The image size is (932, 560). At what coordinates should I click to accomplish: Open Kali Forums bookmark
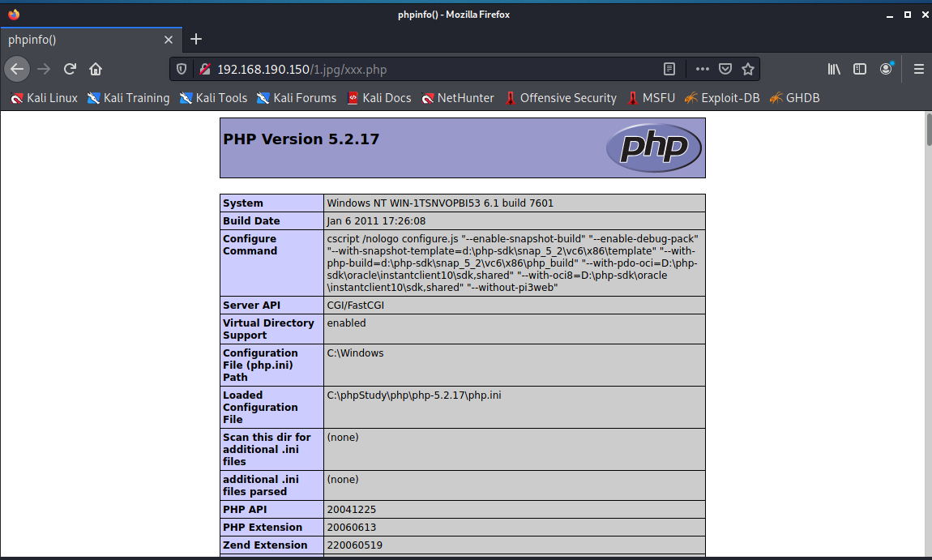tap(297, 98)
